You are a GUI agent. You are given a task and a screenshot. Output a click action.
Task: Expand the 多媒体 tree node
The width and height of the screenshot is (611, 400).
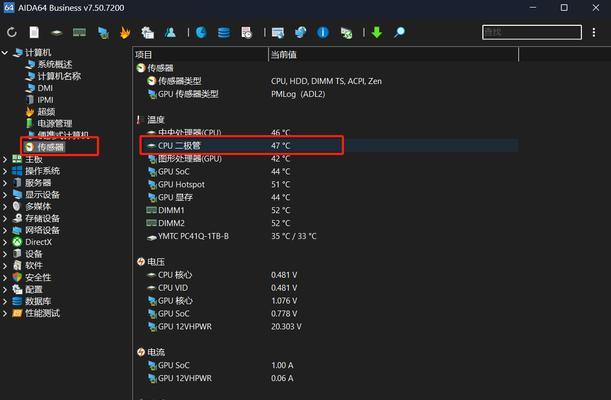pyautogui.click(x=5, y=206)
